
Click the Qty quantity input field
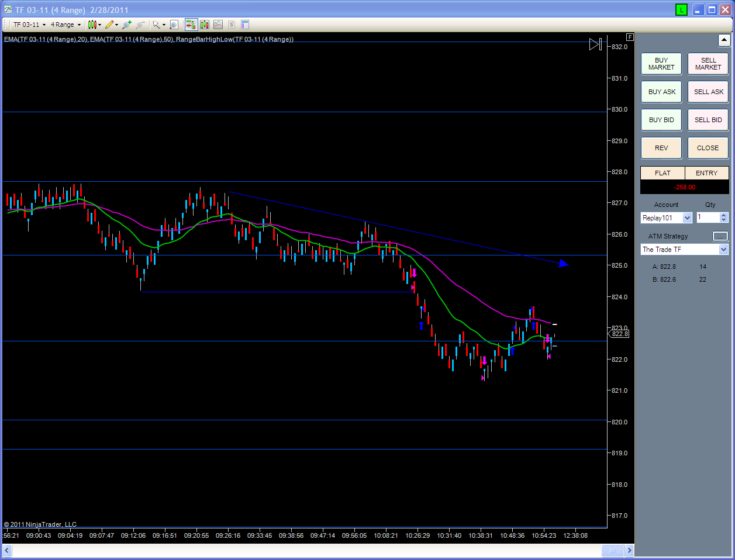(708, 217)
